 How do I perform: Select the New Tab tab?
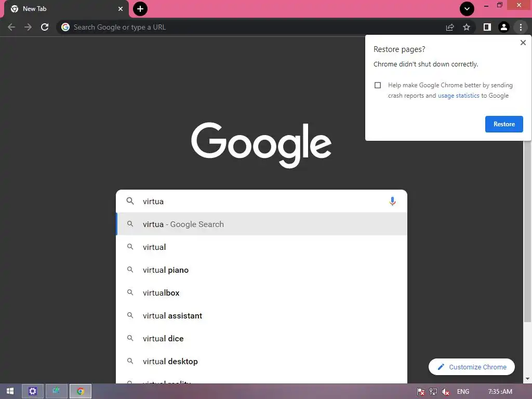66,9
